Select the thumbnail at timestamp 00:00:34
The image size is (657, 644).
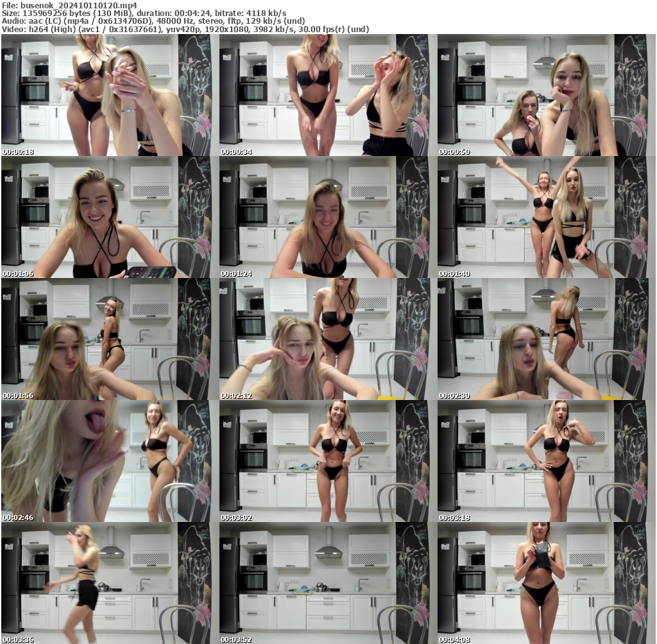pyautogui.click(x=328, y=95)
